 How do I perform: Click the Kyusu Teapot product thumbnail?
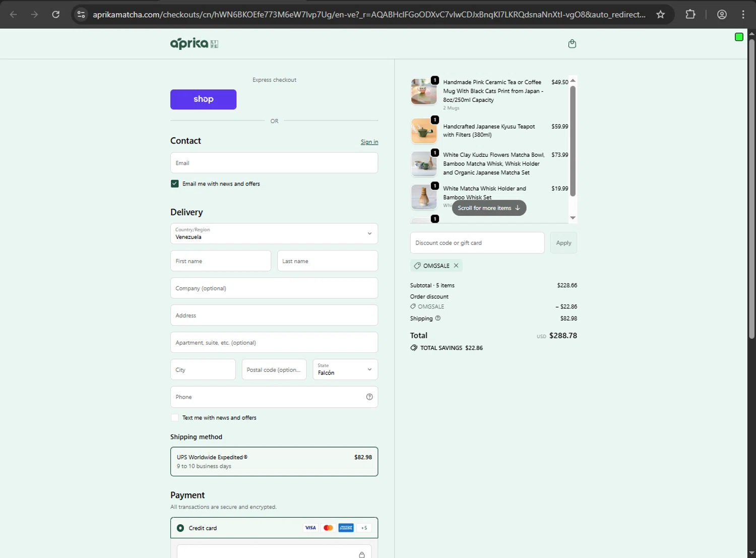point(424,131)
